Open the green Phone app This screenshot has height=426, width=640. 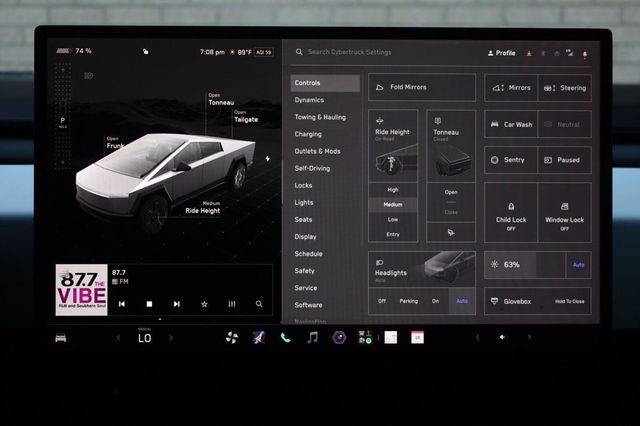286,337
